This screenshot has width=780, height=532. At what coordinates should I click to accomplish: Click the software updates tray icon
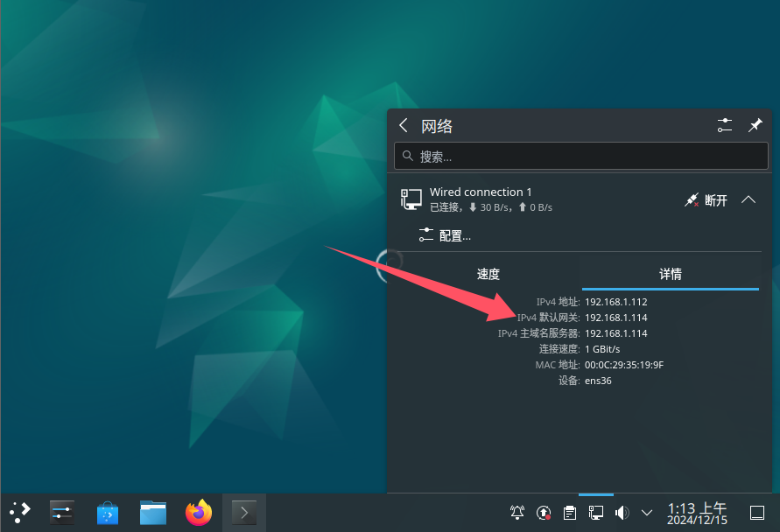tap(544, 512)
